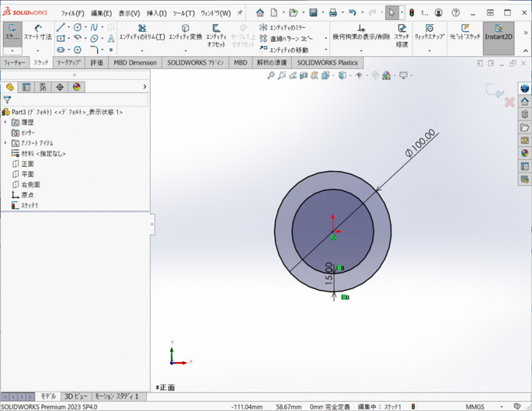Image resolution: width=532 pixels, height=411 pixels.
Task: Toggle Rapid Sketch (ラピッドスケッチ) mode
Action: pos(464,33)
